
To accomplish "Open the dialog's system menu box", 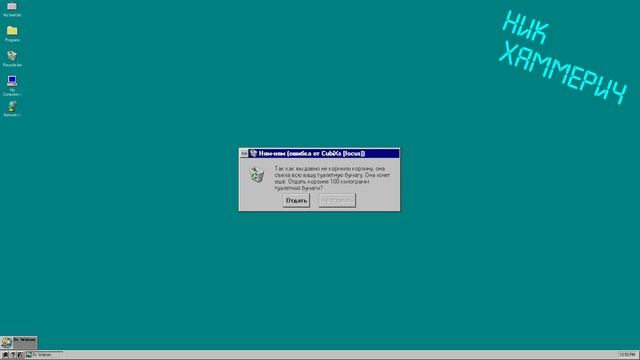I will pyautogui.click(x=244, y=153).
